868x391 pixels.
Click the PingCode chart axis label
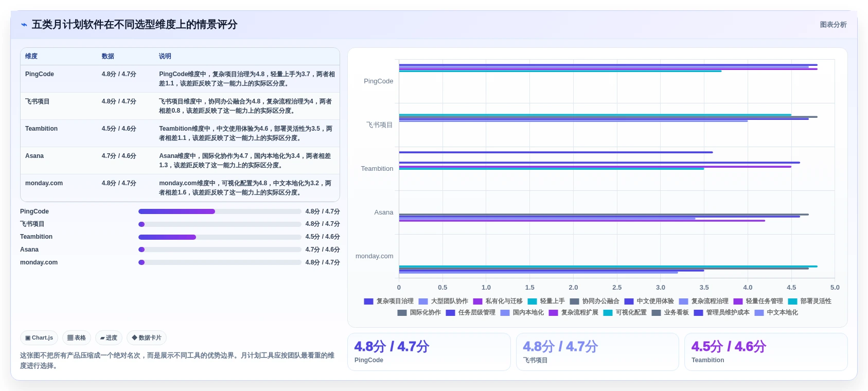tap(379, 81)
